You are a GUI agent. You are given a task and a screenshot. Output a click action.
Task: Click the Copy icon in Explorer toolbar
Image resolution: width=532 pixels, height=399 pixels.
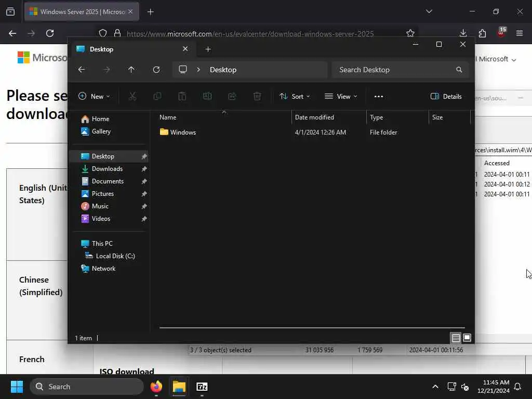[x=157, y=96]
